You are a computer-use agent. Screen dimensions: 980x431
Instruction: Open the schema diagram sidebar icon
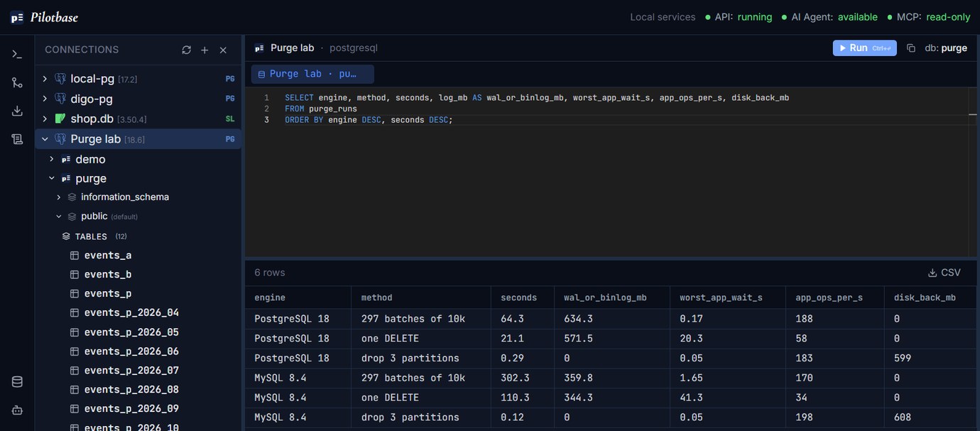point(17,139)
